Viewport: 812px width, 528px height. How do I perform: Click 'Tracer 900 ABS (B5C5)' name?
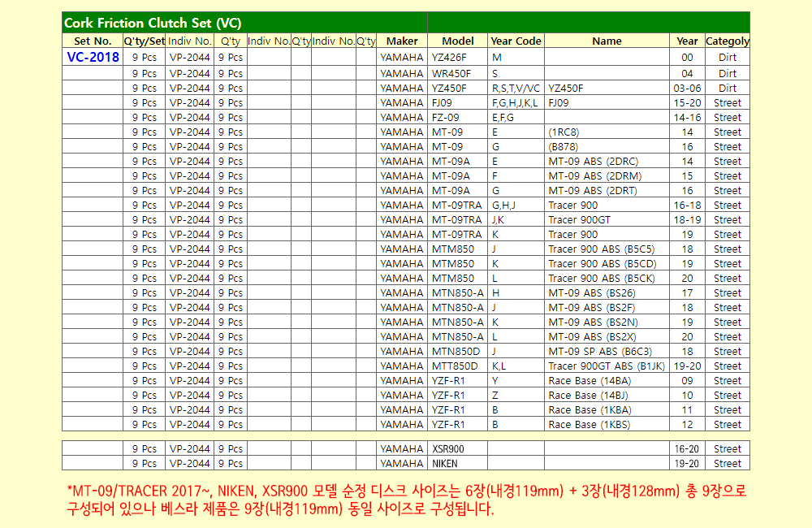click(602, 249)
